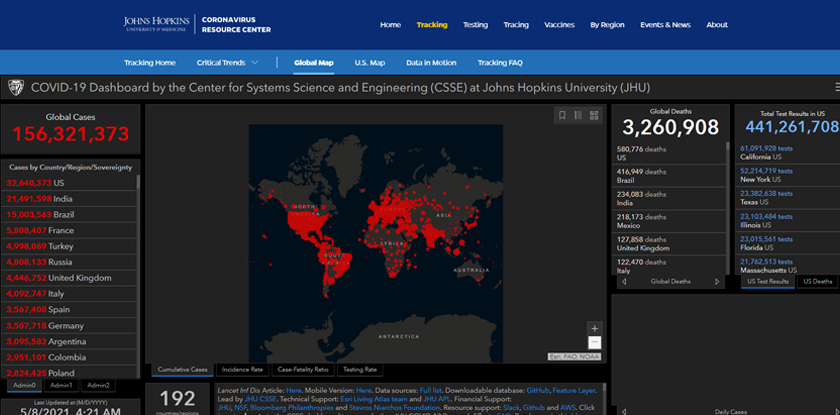Click previous arrow beside Global Deaths
840x415 pixels.
[624, 282]
